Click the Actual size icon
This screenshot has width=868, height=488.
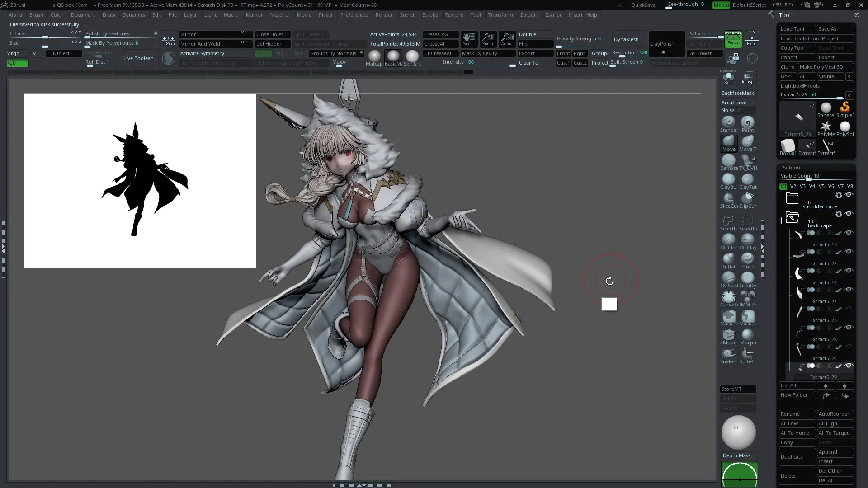(x=507, y=39)
